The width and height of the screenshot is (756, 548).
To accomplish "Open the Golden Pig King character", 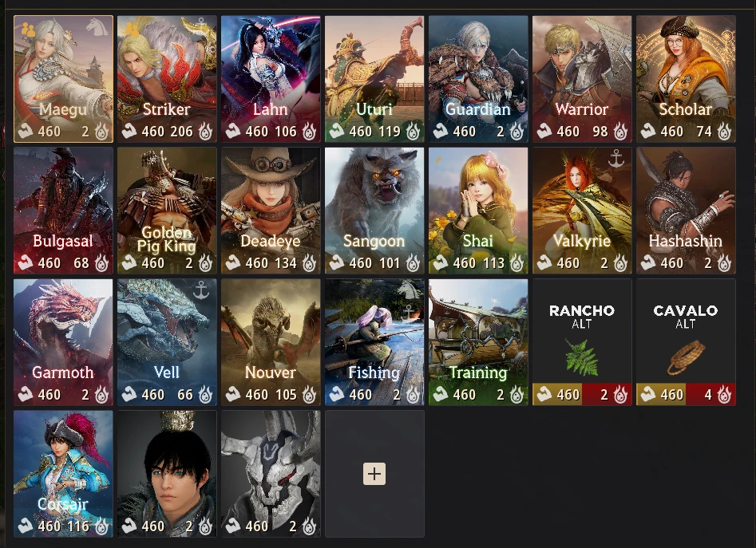I will click(x=167, y=211).
